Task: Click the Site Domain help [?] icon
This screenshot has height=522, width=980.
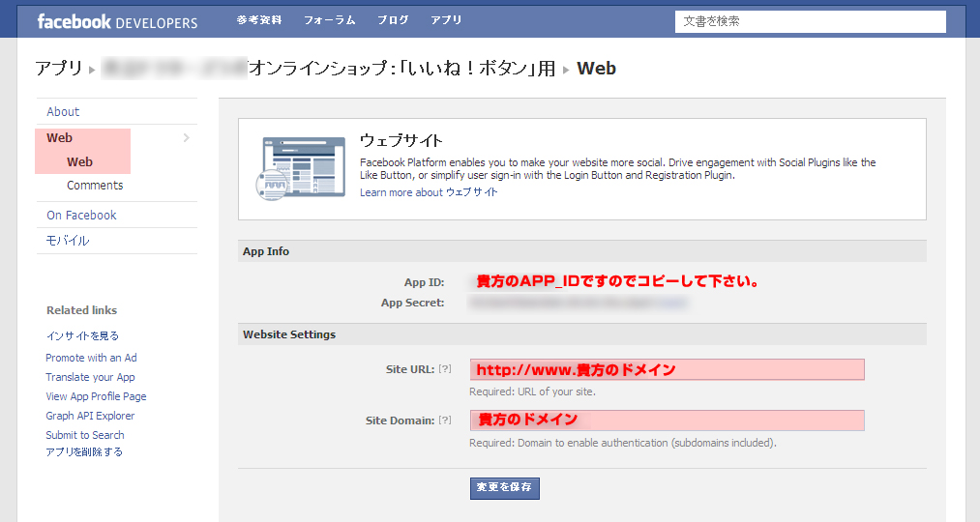Action: pos(444,420)
